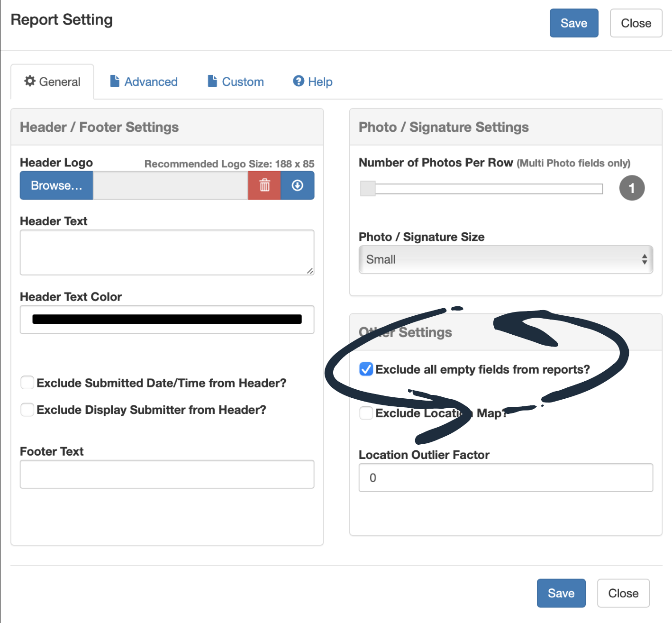Delete header logo with red trash icon

tap(264, 185)
